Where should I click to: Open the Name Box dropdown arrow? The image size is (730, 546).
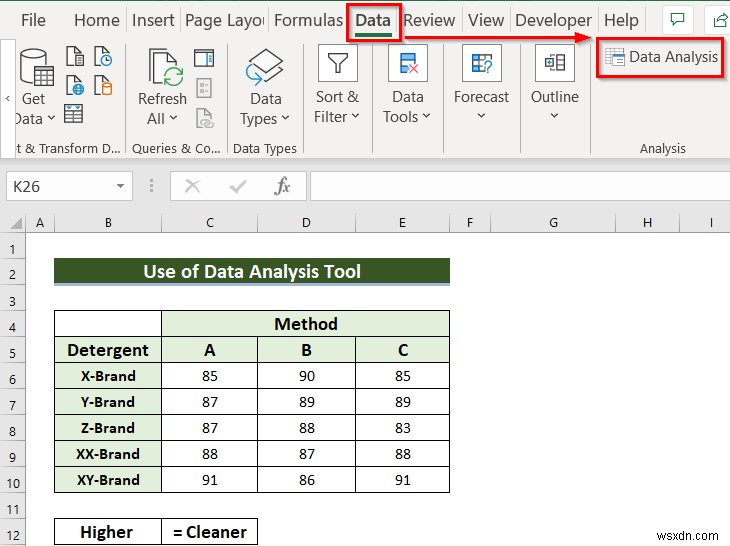121,186
